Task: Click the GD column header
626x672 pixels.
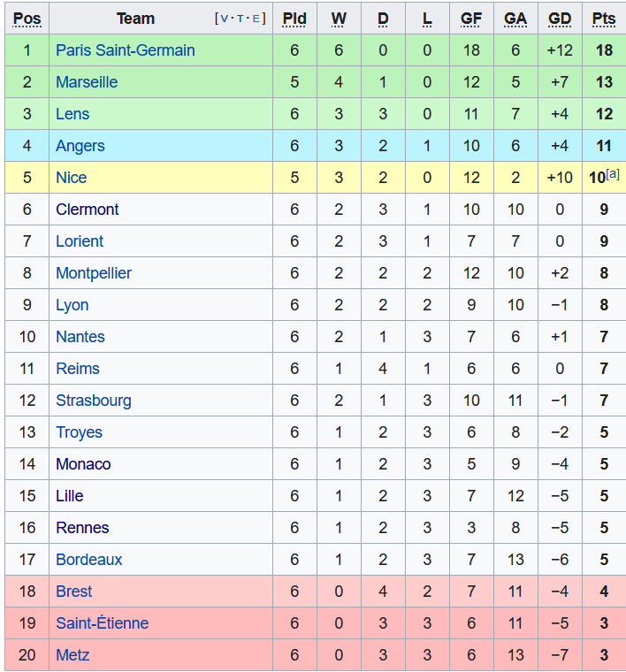Action: point(560,19)
